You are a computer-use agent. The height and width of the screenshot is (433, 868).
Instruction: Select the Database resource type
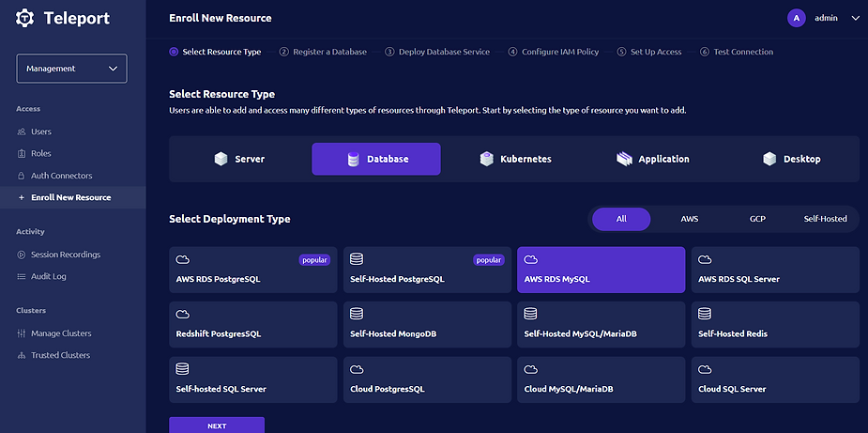pos(376,159)
